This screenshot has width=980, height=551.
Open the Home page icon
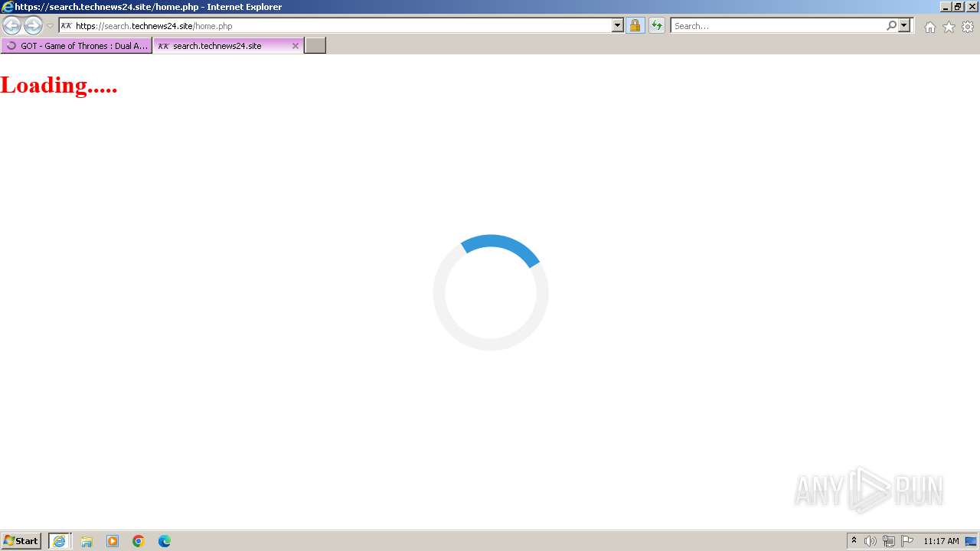coord(929,27)
